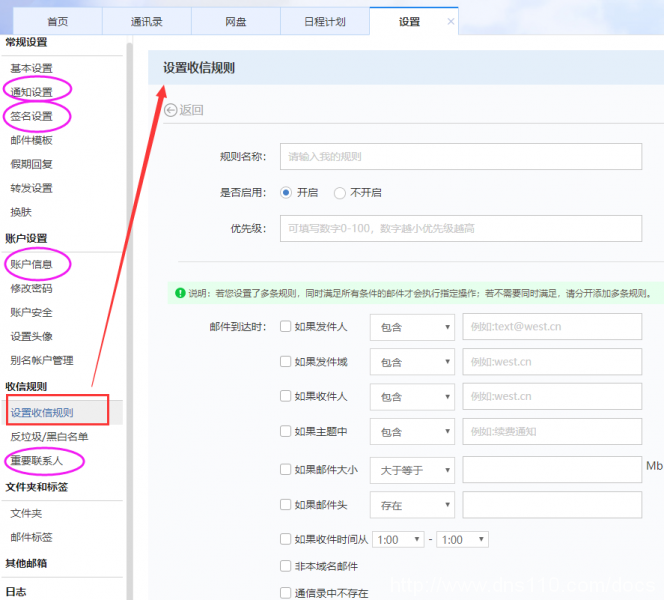Switch to the 日程计划 tab

[325, 22]
